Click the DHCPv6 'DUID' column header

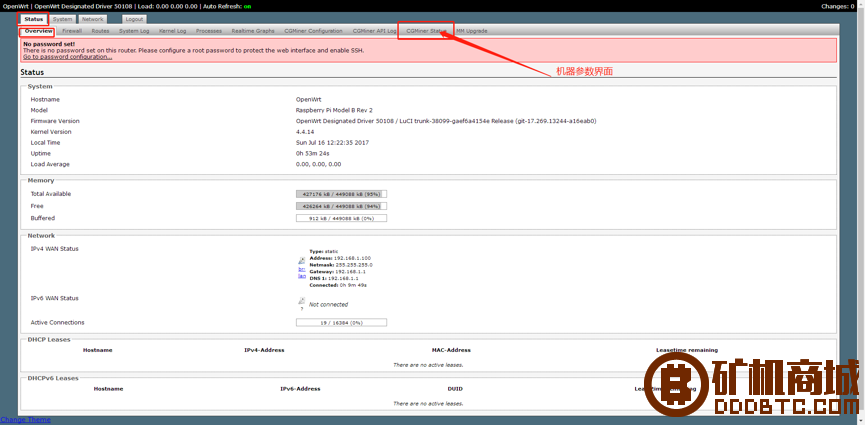[455, 389]
